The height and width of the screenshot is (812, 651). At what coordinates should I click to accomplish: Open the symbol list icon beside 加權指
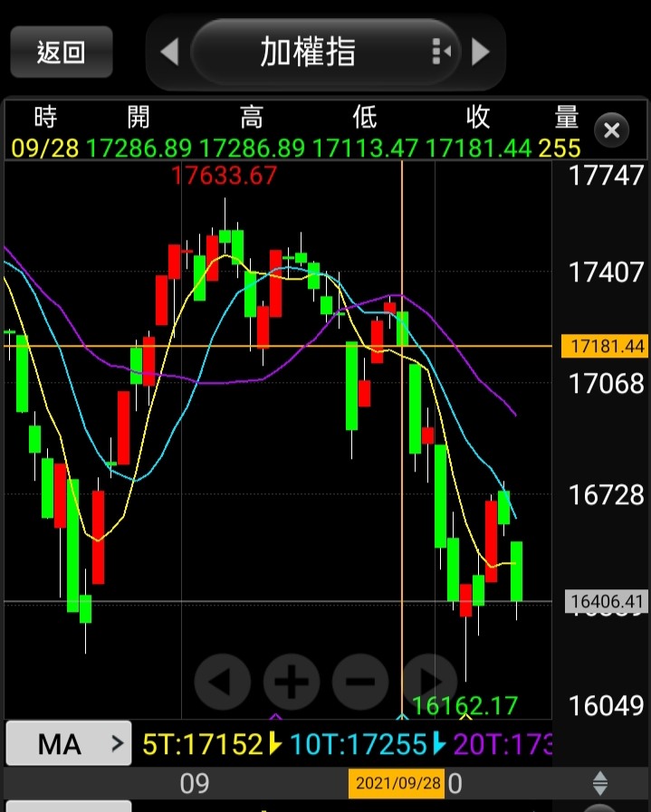pos(441,52)
